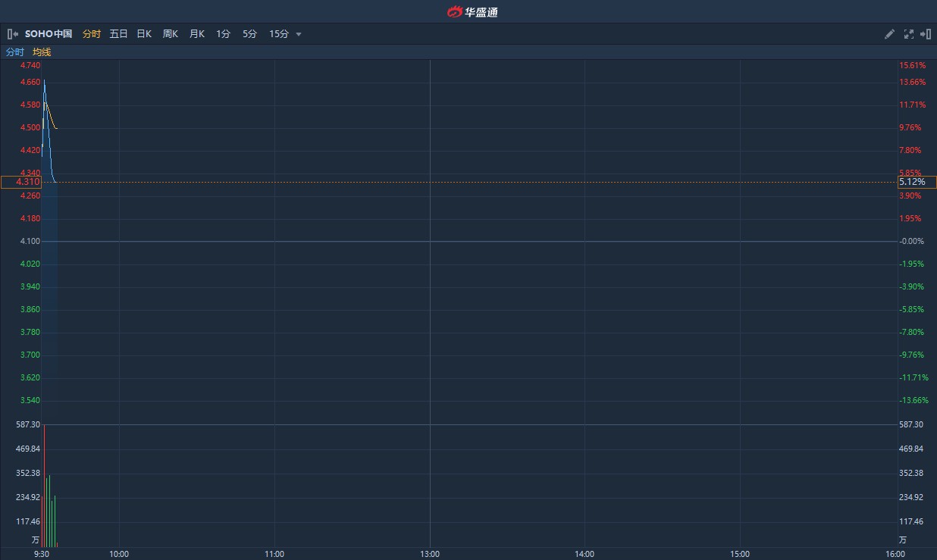Switch to the 15分 chart tab

(279, 34)
